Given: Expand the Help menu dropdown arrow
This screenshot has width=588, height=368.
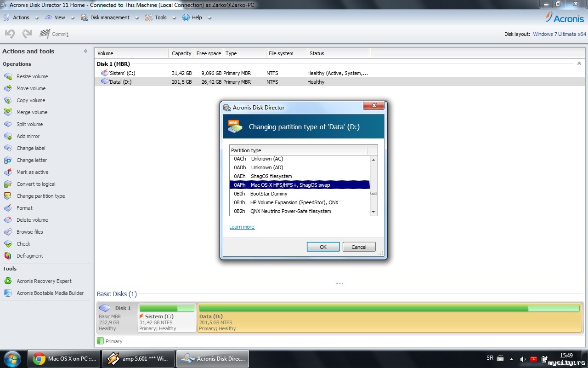Looking at the screenshot, I should click(x=209, y=18).
